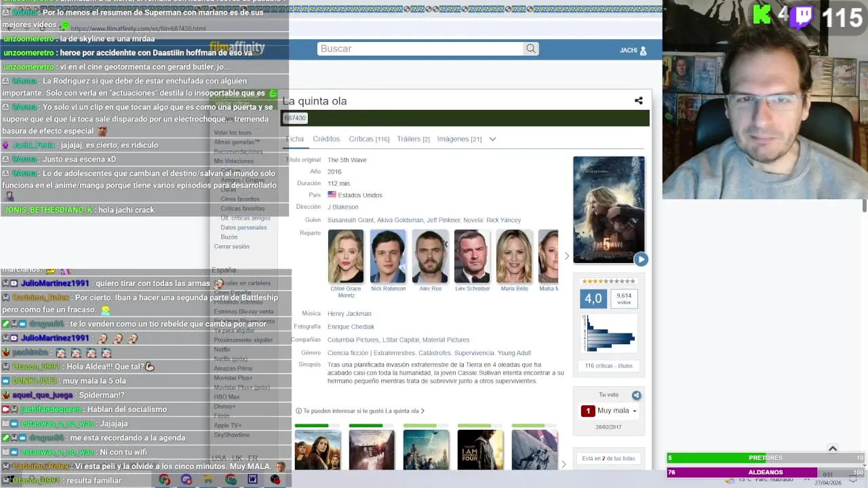Open Columbia Pictures company link
Viewport: 868px width, 488px height.
coord(353,340)
